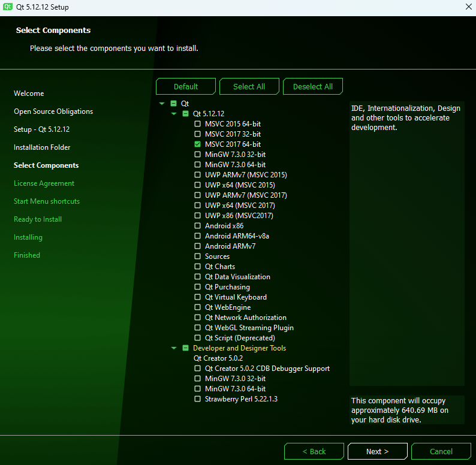Toggle the top-level Qt partial checkbox
Screen dimensions: 476x465
[173, 104]
